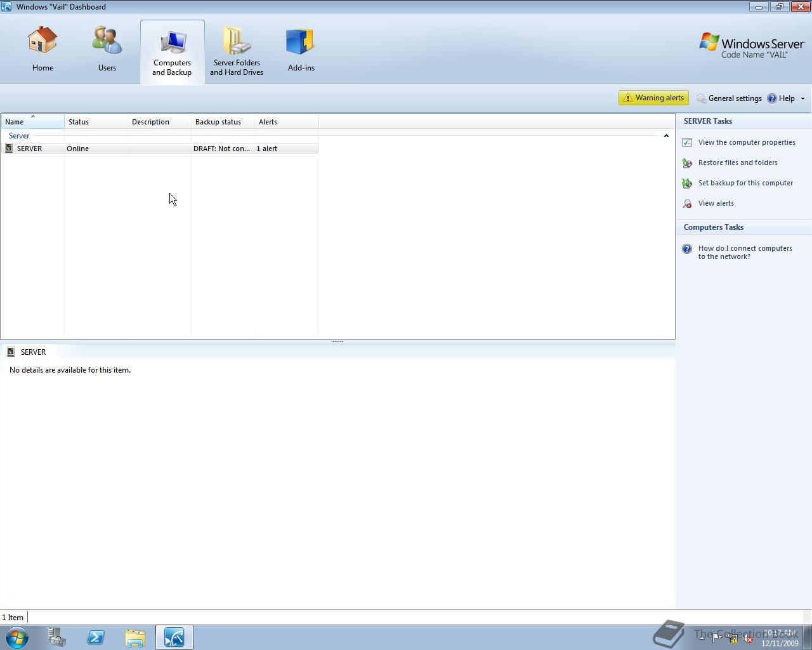Click the View alerts magnifier icon

(687, 204)
